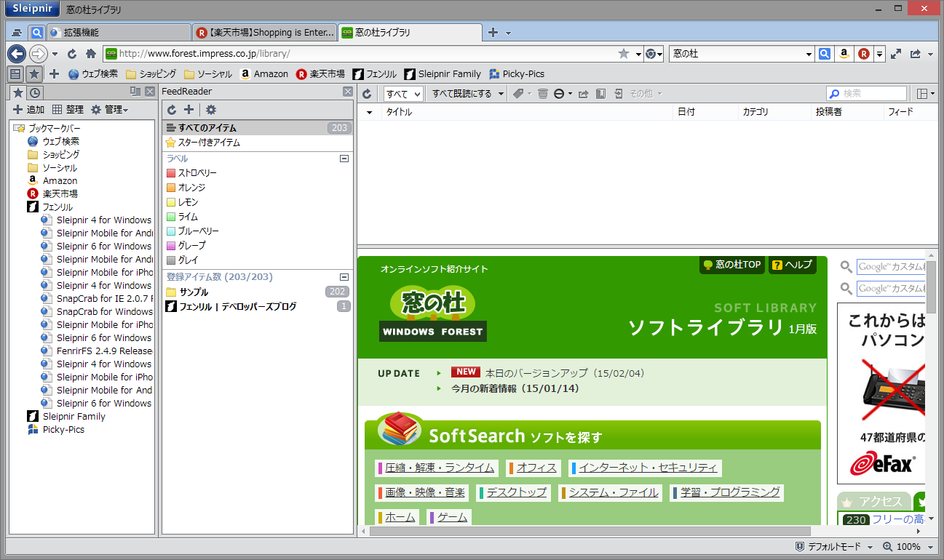Image resolution: width=944 pixels, height=560 pixels.
Task: Collapse the ラベル section in FeedReader
Action: coord(343,158)
